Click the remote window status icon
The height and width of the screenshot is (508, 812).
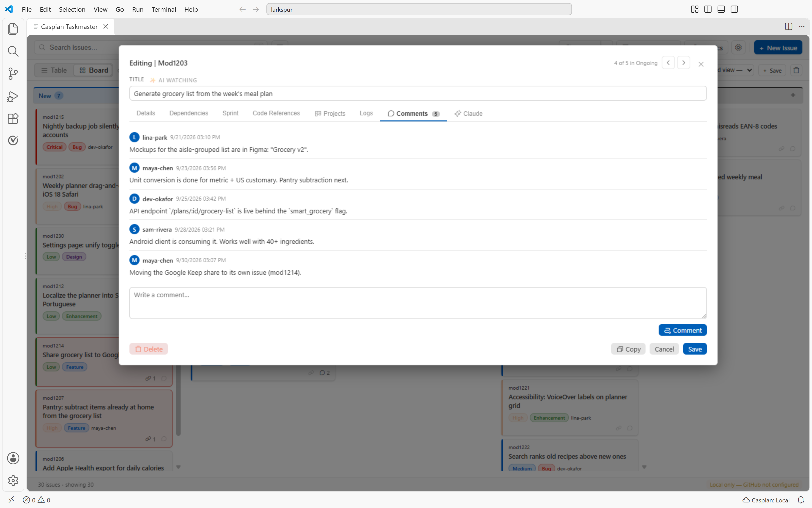(11, 500)
